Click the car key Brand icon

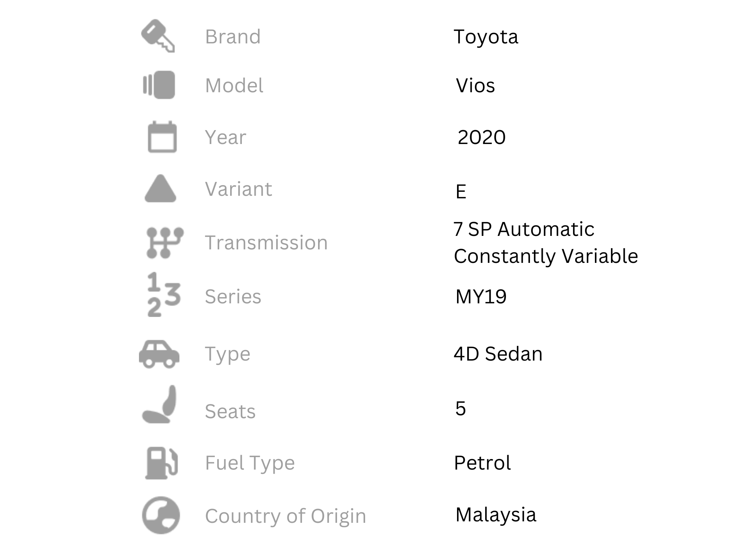click(x=158, y=36)
